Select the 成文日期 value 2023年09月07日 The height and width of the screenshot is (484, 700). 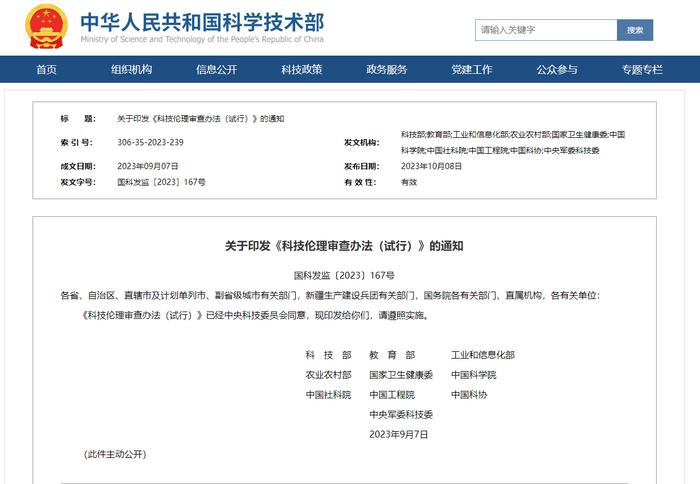148,166
